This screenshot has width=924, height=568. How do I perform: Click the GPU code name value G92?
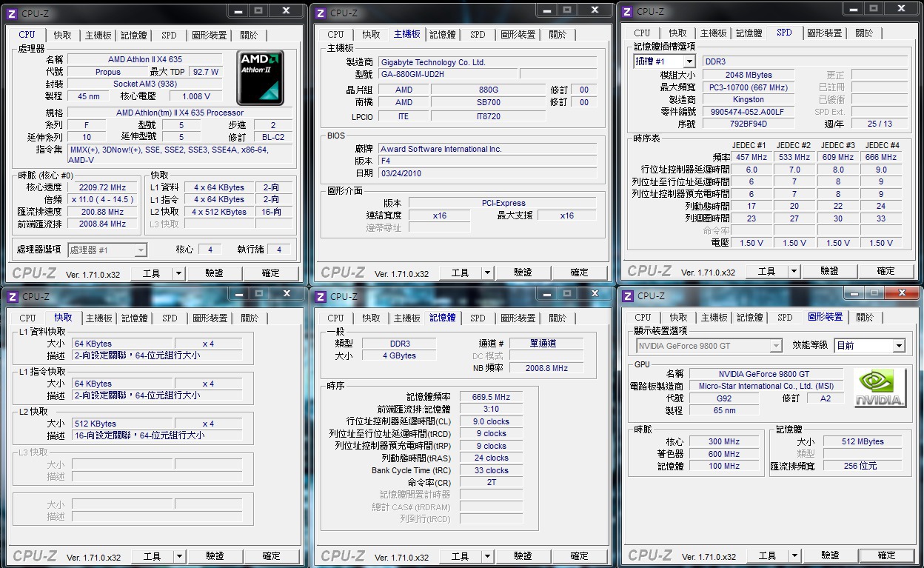click(x=724, y=398)
